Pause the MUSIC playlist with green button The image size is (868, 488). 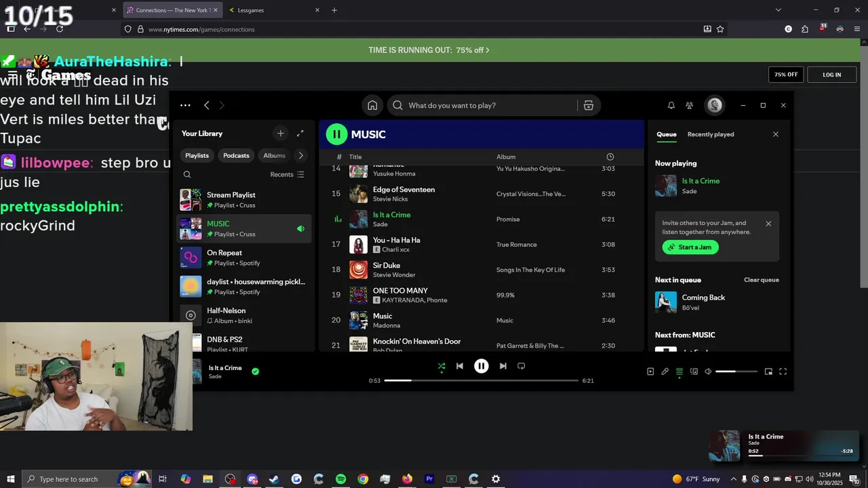(337, 134)
